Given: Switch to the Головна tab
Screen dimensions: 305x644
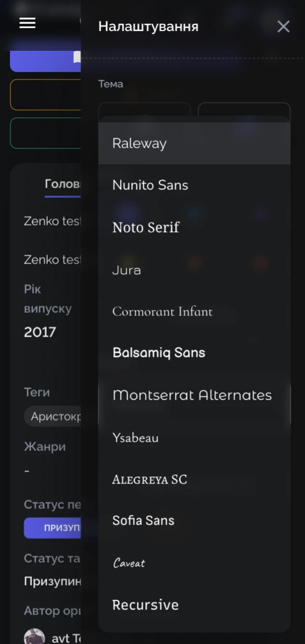Looking at the screenshot, I should point(62,184).
